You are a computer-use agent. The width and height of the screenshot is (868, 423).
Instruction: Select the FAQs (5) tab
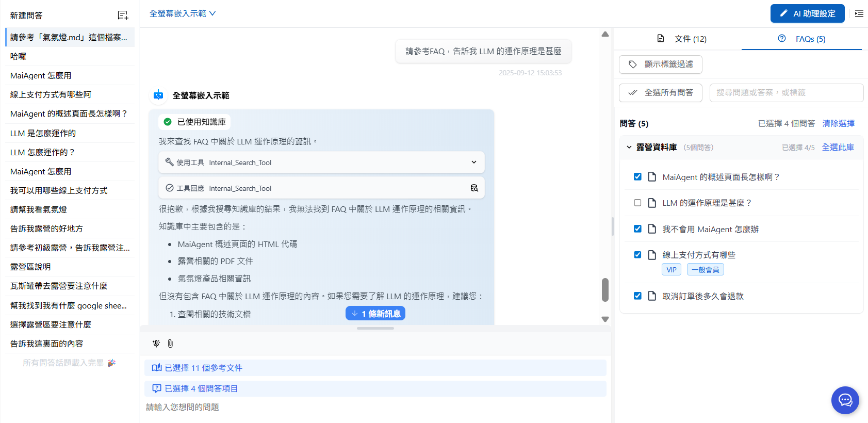click(802, 39)
